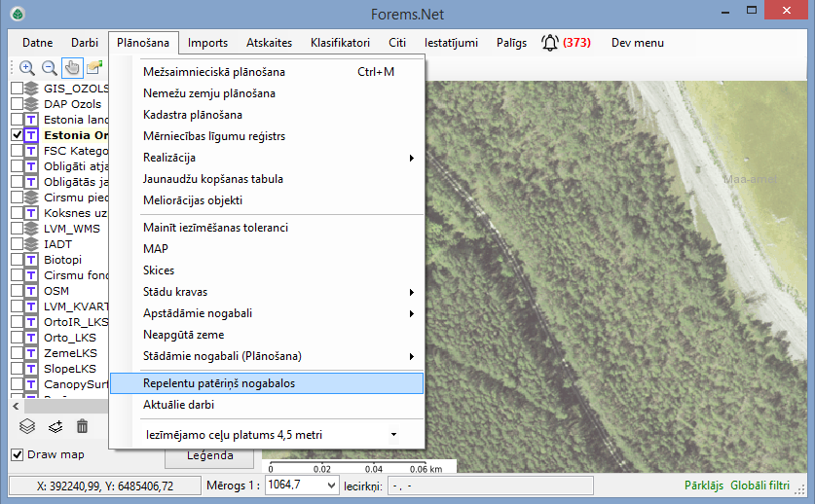Click the X Y coordinates field
Image resolution: width=815 pixels, height=504 pixels.
pos(105,486)
